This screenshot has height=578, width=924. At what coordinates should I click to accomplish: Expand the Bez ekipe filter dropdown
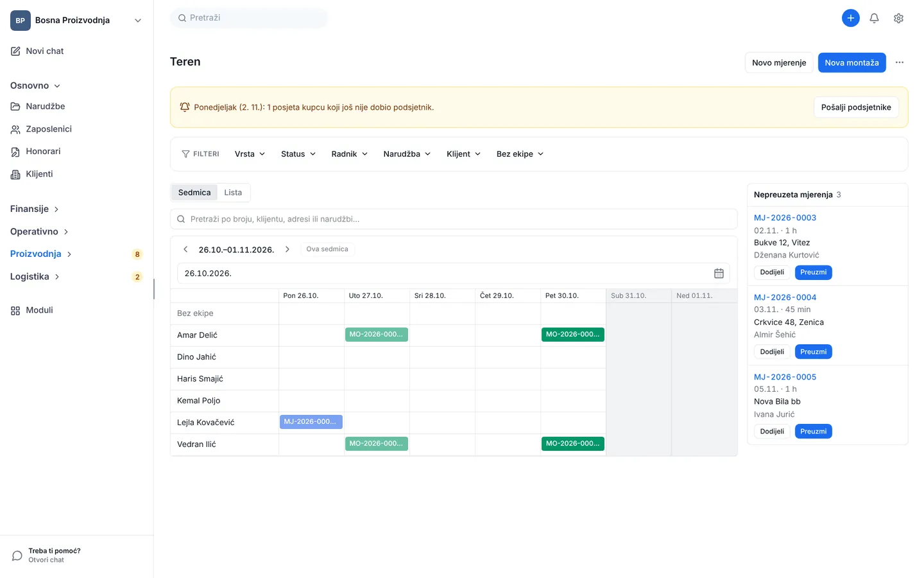(x=520, y=154)
